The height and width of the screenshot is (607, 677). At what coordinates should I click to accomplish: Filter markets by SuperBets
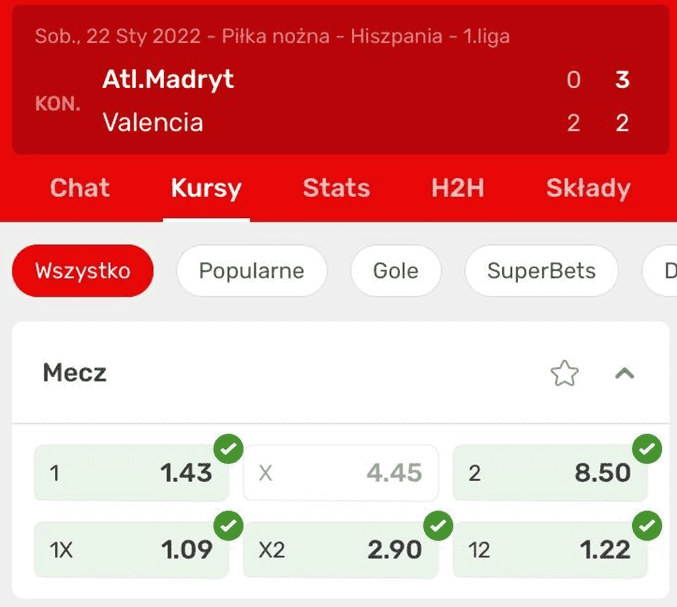tap(541, 271)
